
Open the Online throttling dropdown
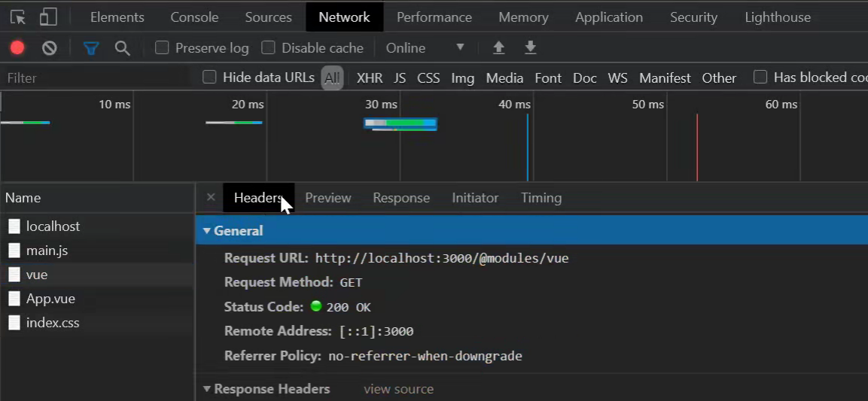[425, 48]
